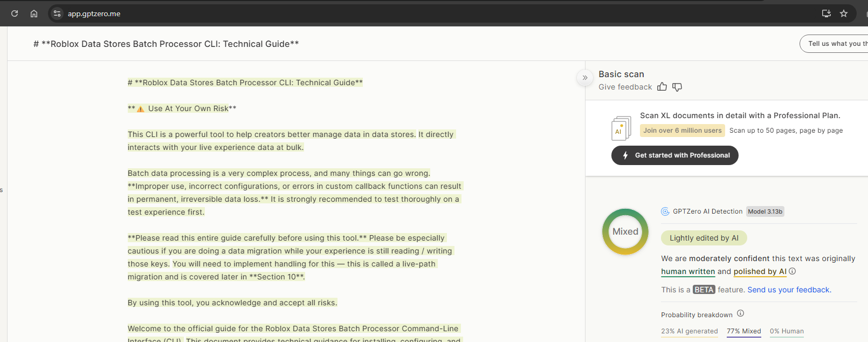This screenshot has width=868, height=342.
Task: Give thumbs up feedback
Action: 662,87
